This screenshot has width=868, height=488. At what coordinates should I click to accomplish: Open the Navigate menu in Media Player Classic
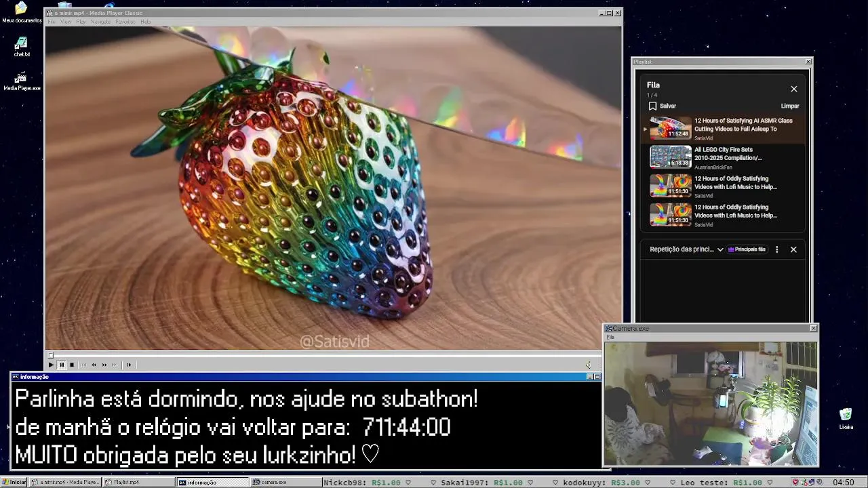coord(100,22)
